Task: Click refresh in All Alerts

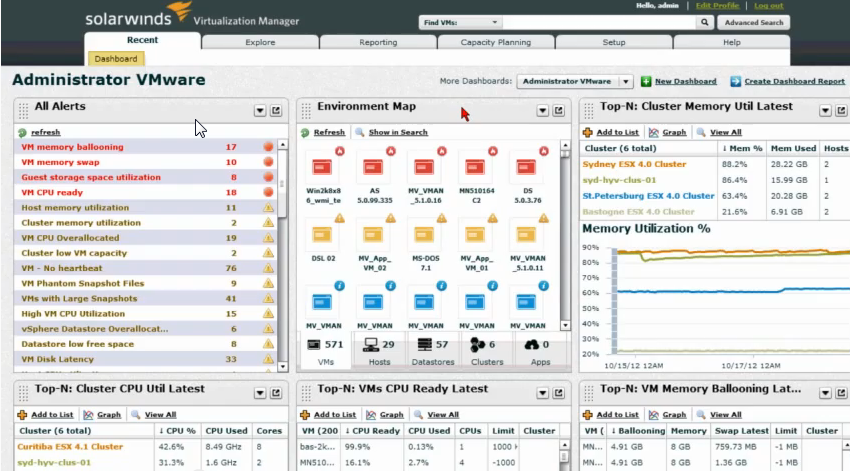Action: click(46, 132)
